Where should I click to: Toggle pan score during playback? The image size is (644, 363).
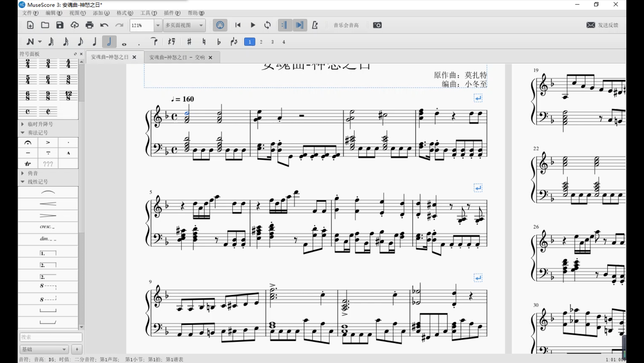(299, 25)
